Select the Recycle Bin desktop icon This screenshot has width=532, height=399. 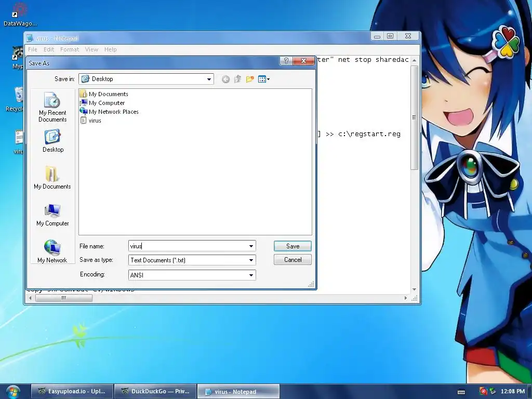15,99
